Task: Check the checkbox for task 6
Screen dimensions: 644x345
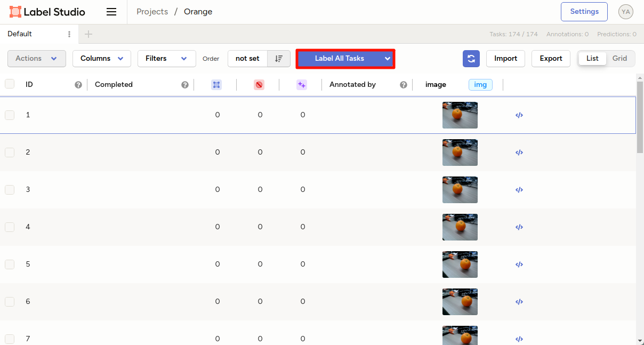Action: (10, 302)
